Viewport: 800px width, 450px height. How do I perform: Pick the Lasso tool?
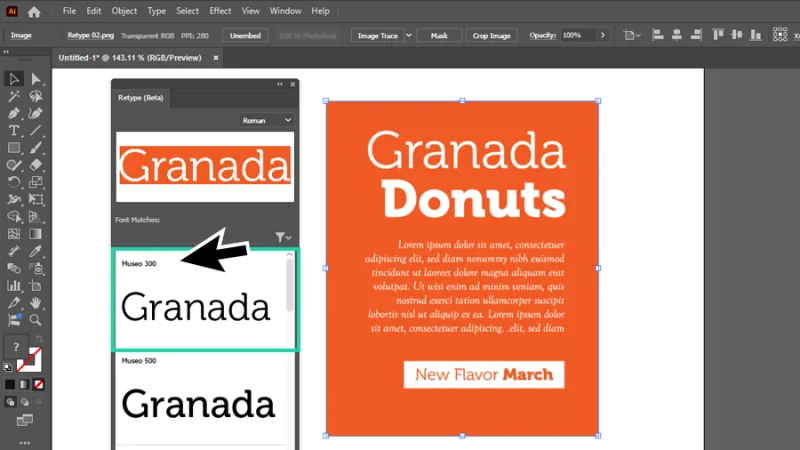point(36,96)
